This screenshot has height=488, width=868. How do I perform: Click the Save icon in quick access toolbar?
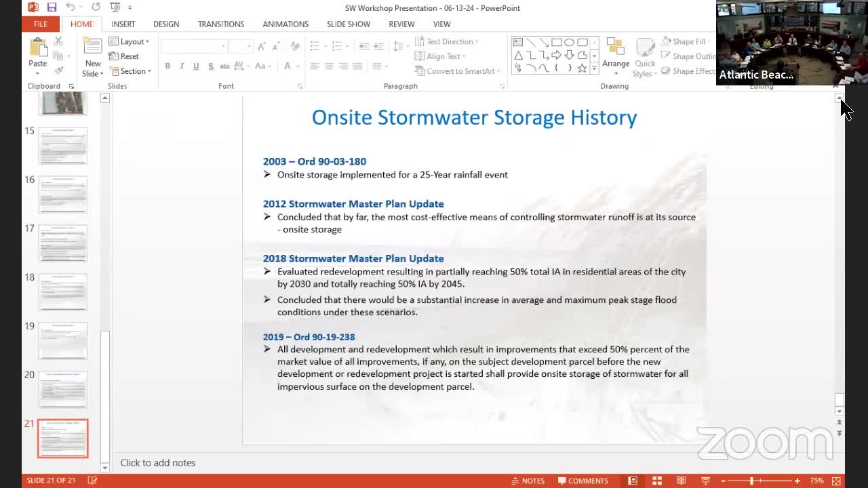(x=52, y=7)
